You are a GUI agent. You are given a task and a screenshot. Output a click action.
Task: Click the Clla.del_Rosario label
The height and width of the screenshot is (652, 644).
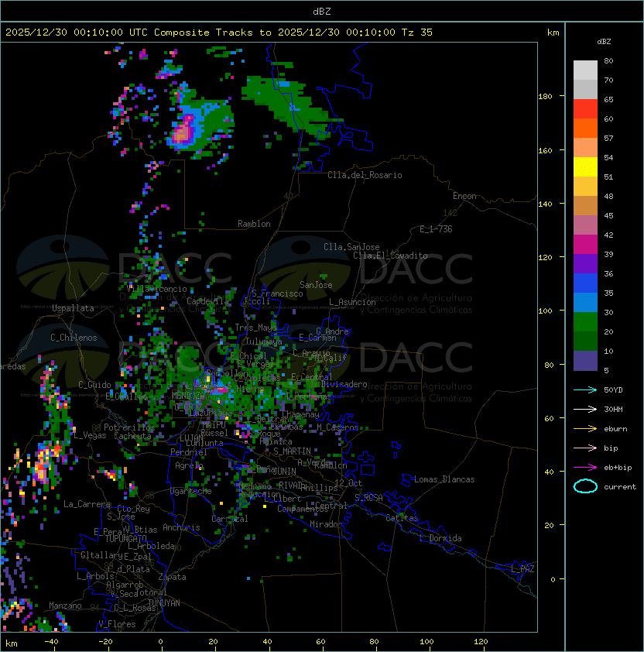365,175
